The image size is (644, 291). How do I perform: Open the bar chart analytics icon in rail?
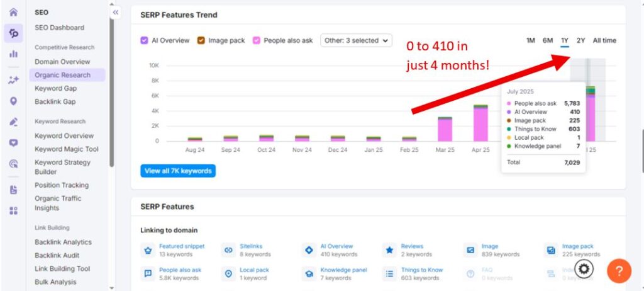[x=14, y=54]
